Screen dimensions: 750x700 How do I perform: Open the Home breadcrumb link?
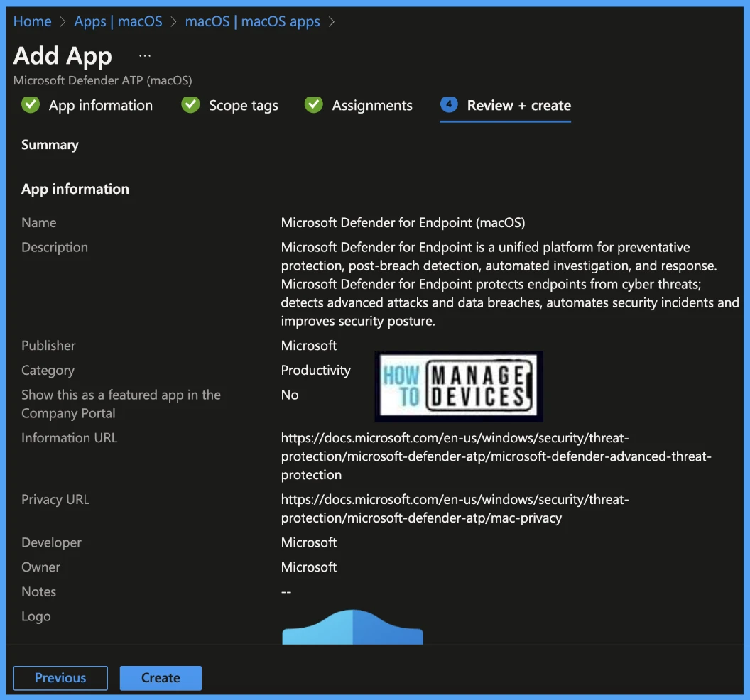(x=32, y=21)
